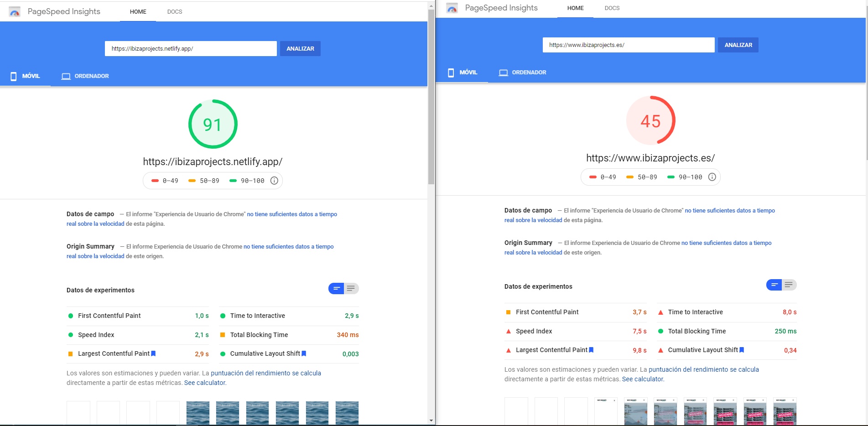The height and width of the screenshot is (426, 868).
Task: Switch to the DOCS tab
Action: point(174,12)
